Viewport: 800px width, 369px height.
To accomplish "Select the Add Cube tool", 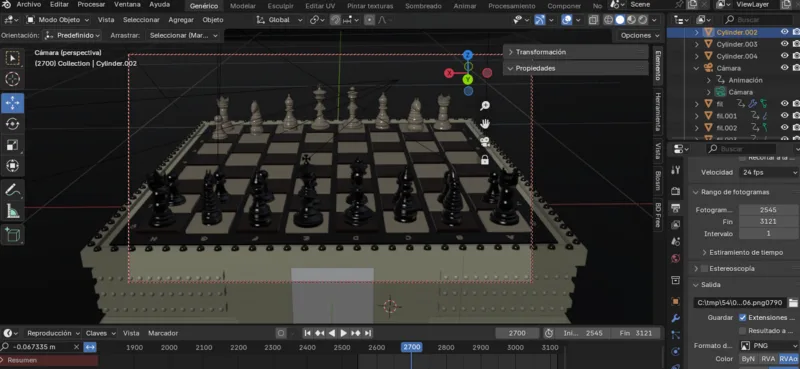I will tap(12, 235).
